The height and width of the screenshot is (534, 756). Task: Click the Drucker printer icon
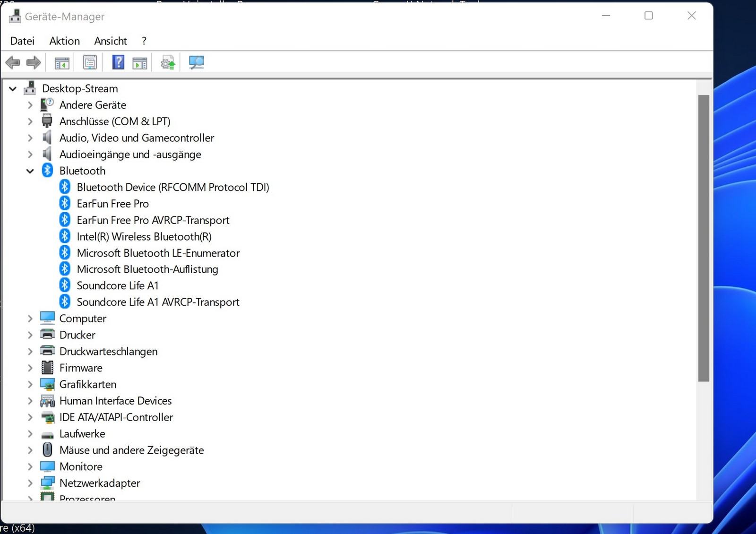[47, 335]
